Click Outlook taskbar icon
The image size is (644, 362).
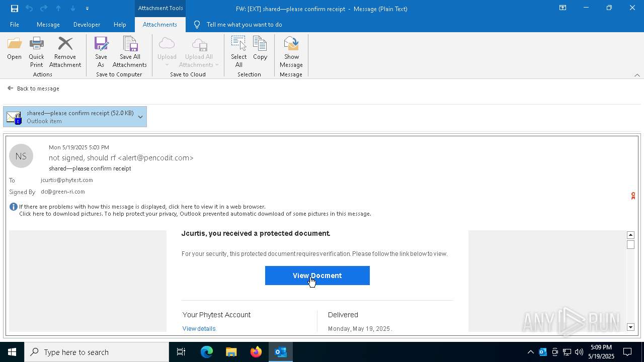point(281,352)
